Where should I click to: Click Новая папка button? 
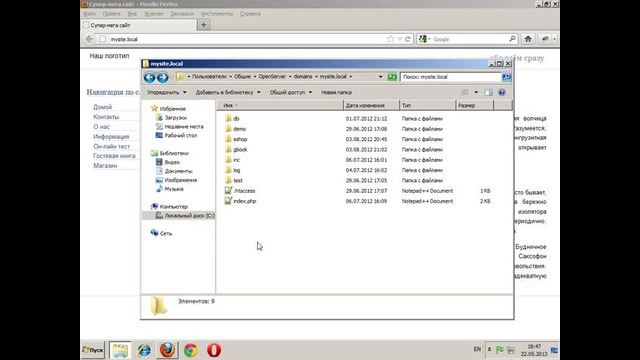tap(336, 92)
